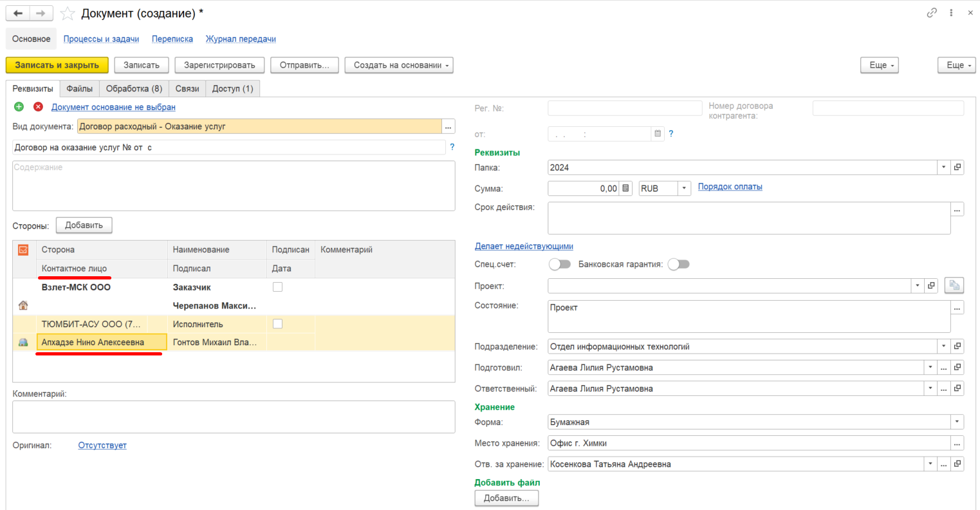Switch to the Обработка (8) tab
980x510 pixels.
point(134,89)
